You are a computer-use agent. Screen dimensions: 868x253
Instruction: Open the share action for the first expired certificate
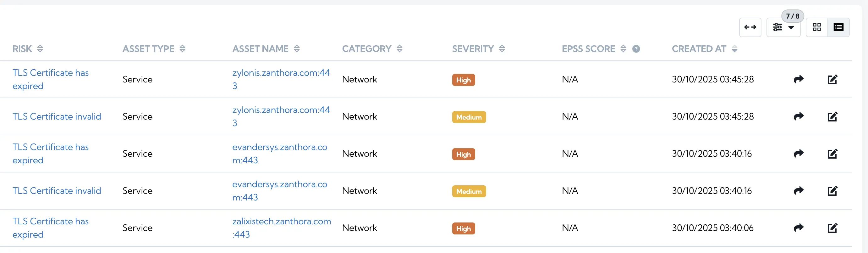point(799,79)
